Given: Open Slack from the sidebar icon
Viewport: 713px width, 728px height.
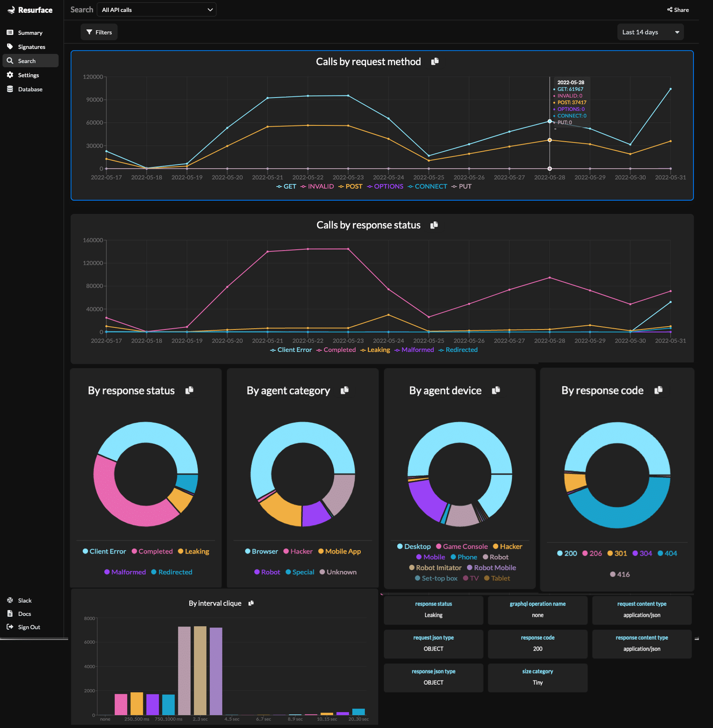Looking at the screenshot, I should tap(10, 600).
